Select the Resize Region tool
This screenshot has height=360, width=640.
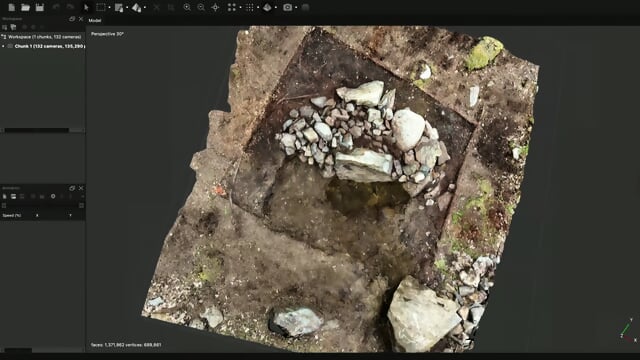[119, 7]
